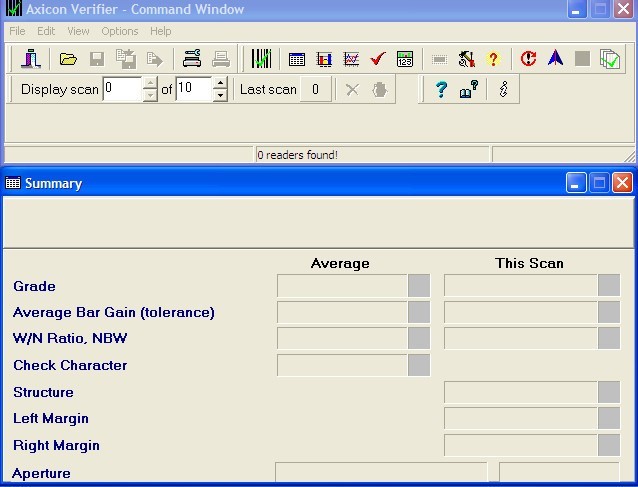Screen dimensions: 638x487
Task: Open the View menu
Action: point(78,31)
